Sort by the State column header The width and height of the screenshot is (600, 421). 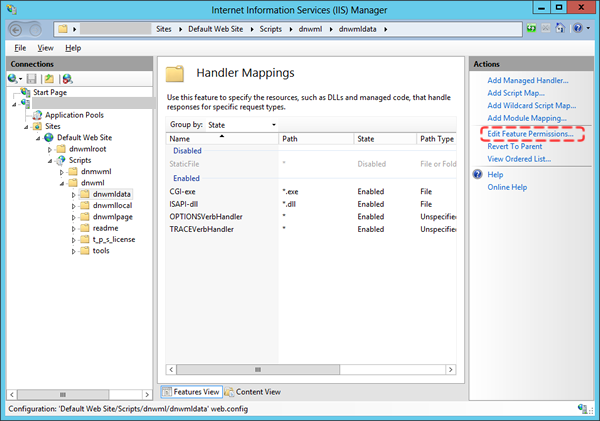pos(385,139)
